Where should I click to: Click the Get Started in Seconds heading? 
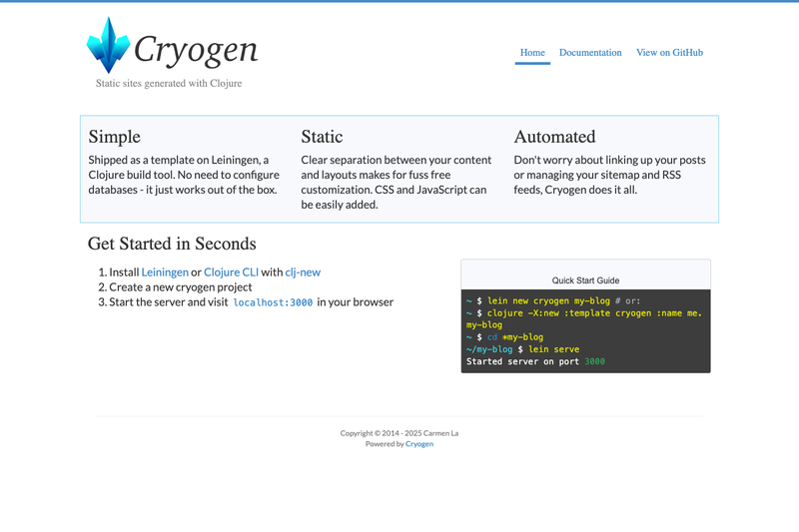172,244
